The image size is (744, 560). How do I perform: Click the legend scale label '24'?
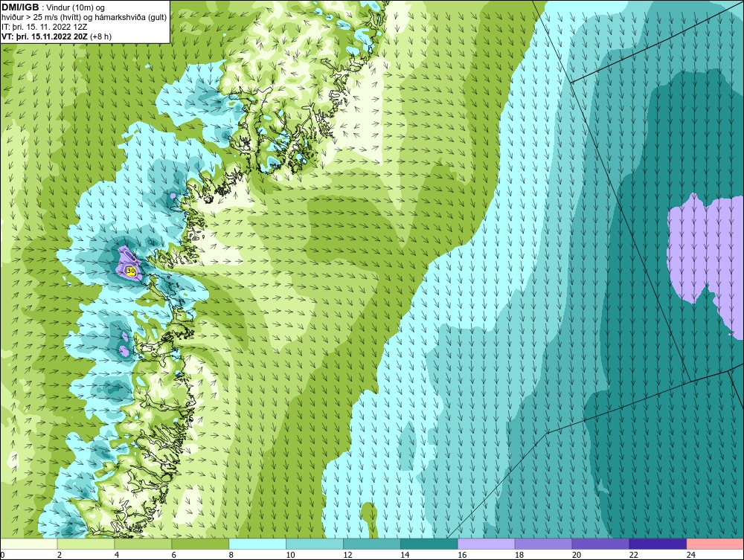691,555
